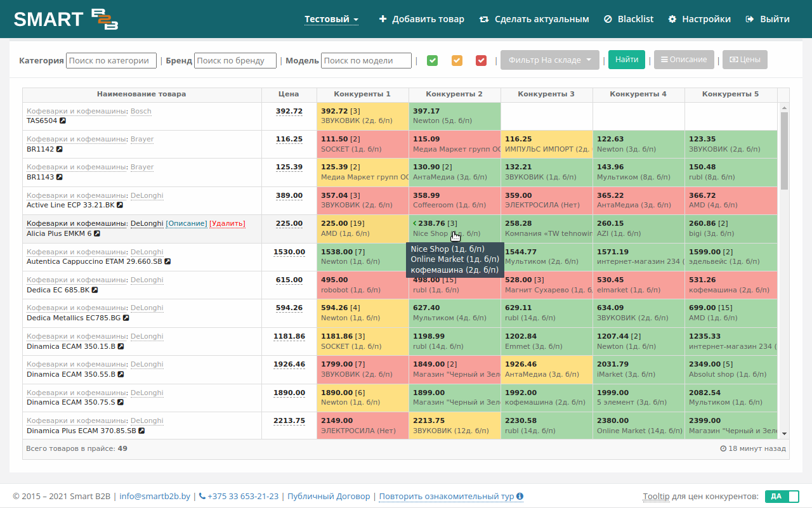Screen dimensions: 812x508
Task: Click competitor cell 397.17 Newton
Action: click(x=455, y=116)
